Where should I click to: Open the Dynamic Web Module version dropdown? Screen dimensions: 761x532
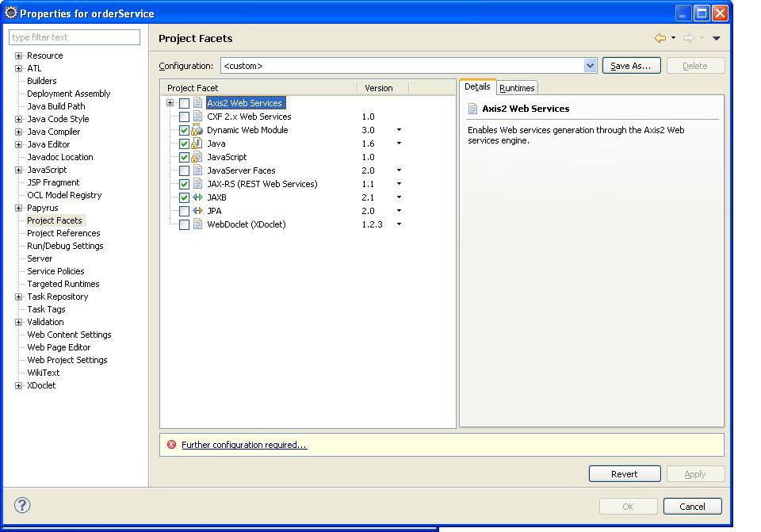tap(399, 130)
